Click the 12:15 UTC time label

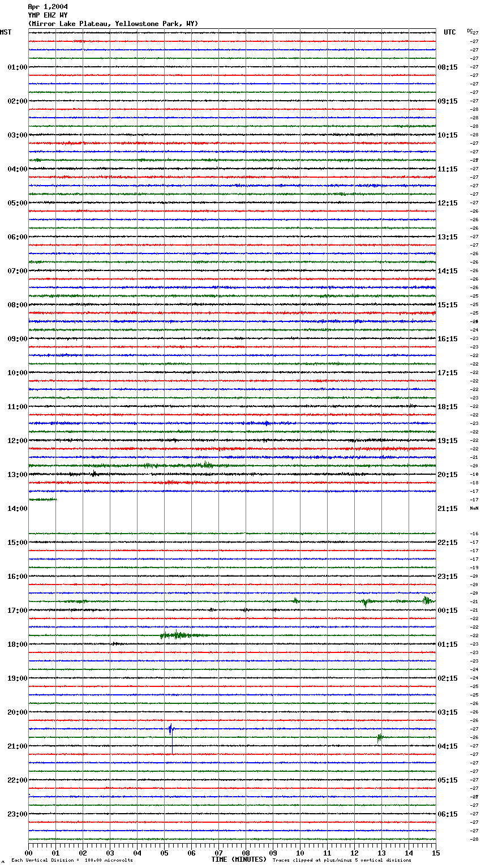448,203
